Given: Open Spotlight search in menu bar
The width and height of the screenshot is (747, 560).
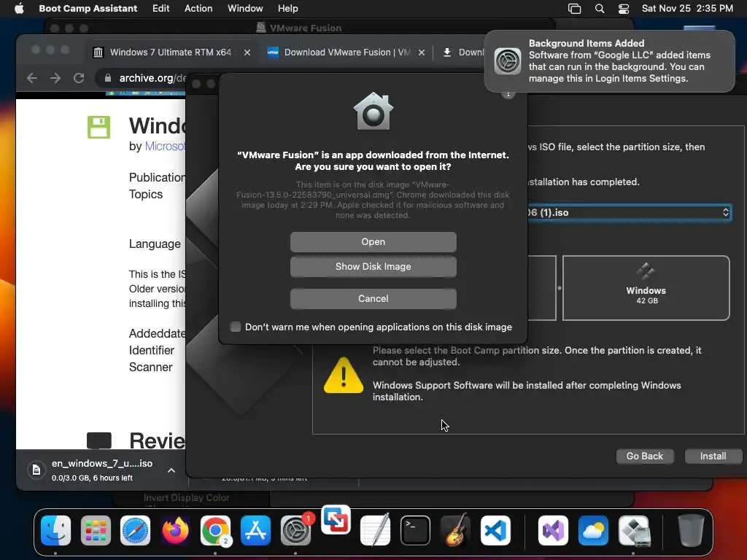Looking at the screenshot, I should point(600,8).
